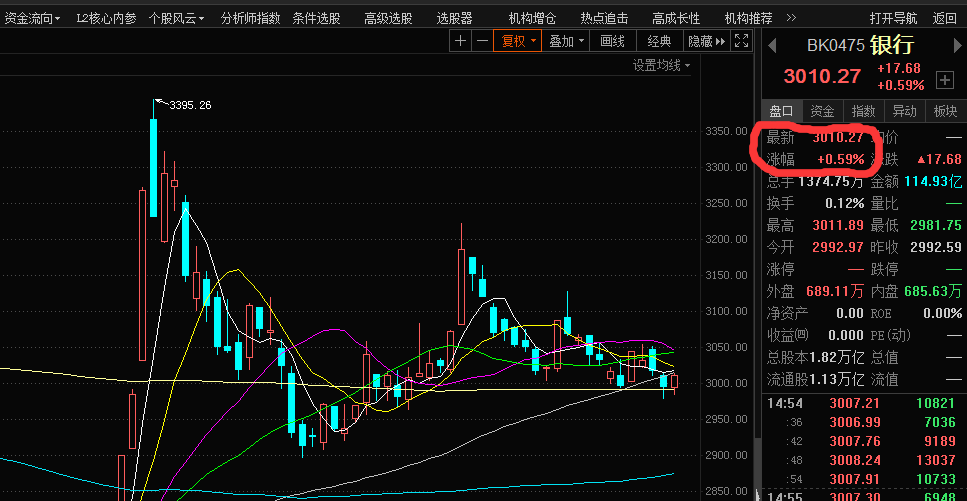Switch to the 指数 tab

pyautogui.click(x=863, y=112)
